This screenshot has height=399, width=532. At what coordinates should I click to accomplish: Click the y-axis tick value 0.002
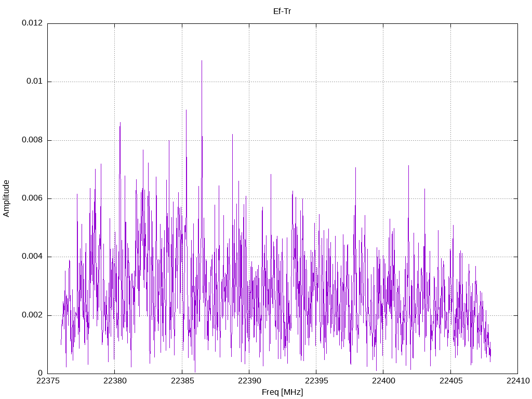pos(32,315)
